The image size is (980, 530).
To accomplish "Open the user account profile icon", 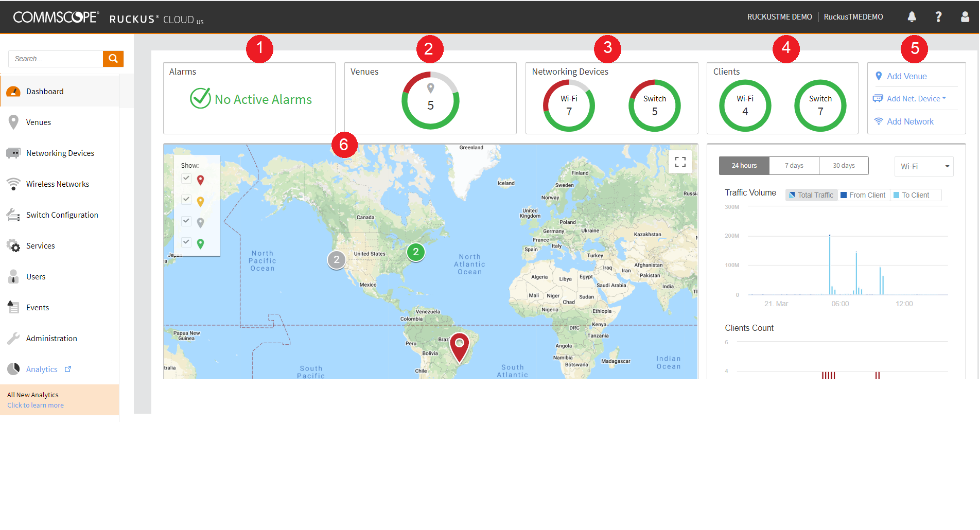I will (965, 17).
